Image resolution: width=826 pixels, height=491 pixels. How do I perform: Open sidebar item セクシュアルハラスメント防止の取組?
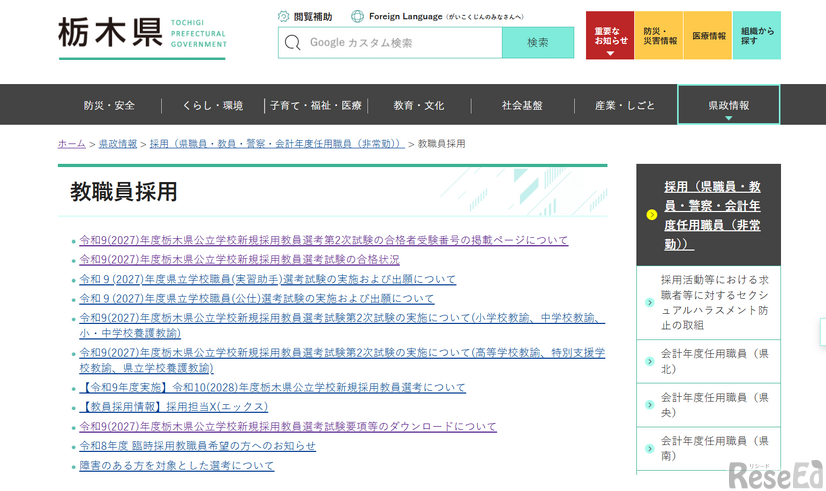(714, 302)
